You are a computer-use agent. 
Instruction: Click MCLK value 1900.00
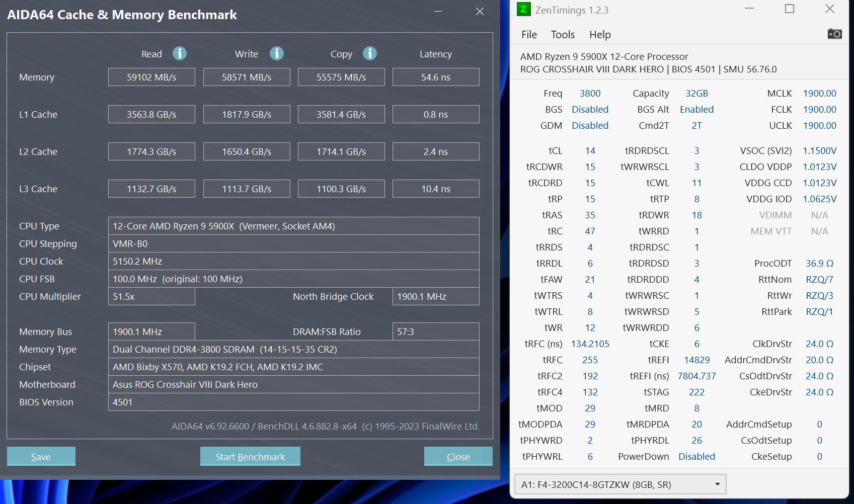tap(819, 93)
